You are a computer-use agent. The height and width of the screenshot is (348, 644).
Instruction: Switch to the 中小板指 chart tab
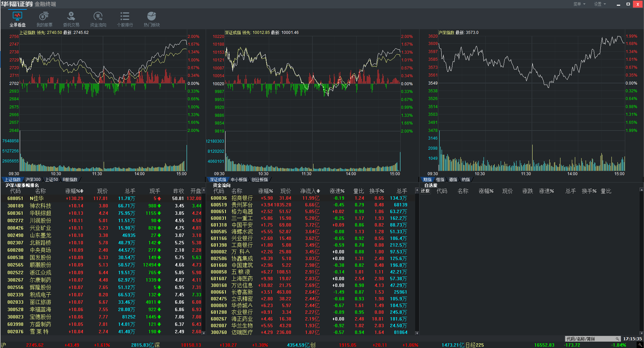coord(239,180)
